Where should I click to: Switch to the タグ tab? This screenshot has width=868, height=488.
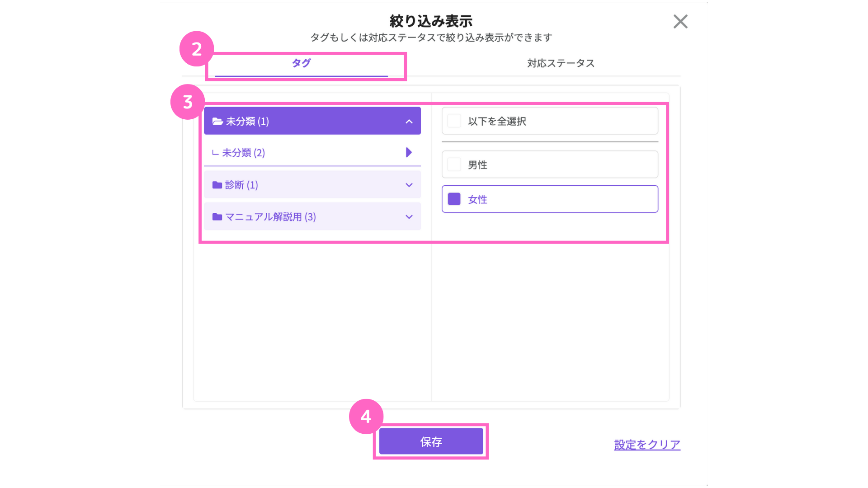point(301,63)
